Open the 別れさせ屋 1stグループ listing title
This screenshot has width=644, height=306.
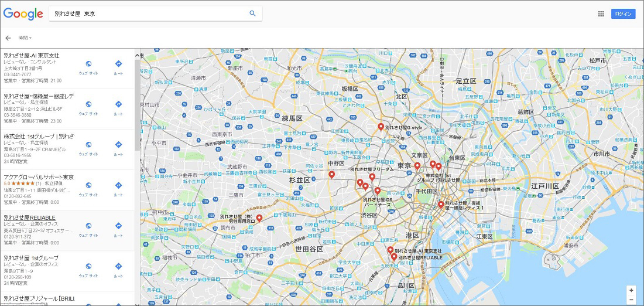31,258
